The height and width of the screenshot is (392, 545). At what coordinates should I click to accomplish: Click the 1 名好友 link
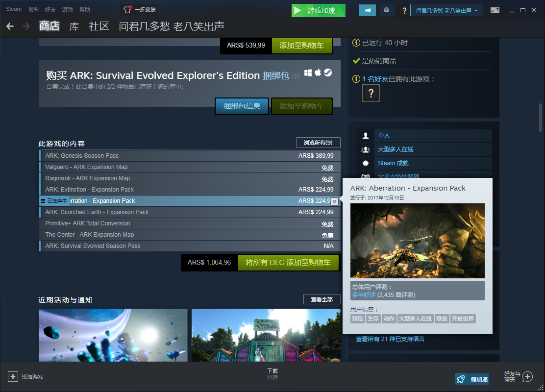click(375, 79)
